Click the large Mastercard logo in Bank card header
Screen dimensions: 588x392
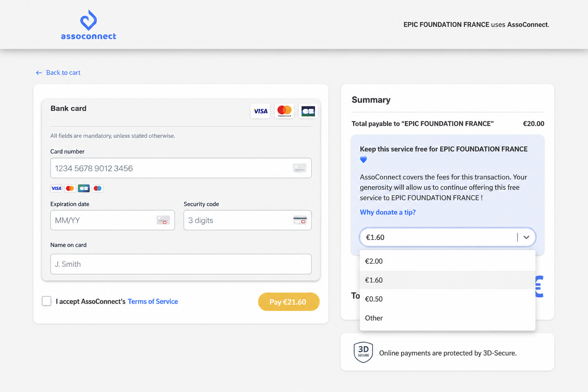284,111
